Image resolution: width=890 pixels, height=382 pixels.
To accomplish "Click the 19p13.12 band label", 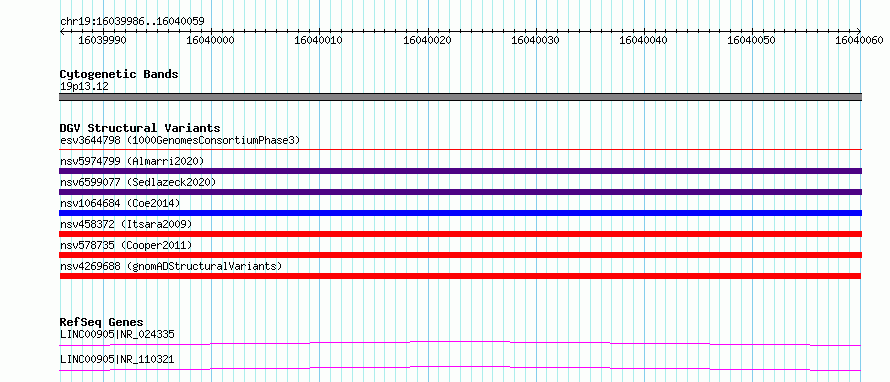I will tap(84, 87).
